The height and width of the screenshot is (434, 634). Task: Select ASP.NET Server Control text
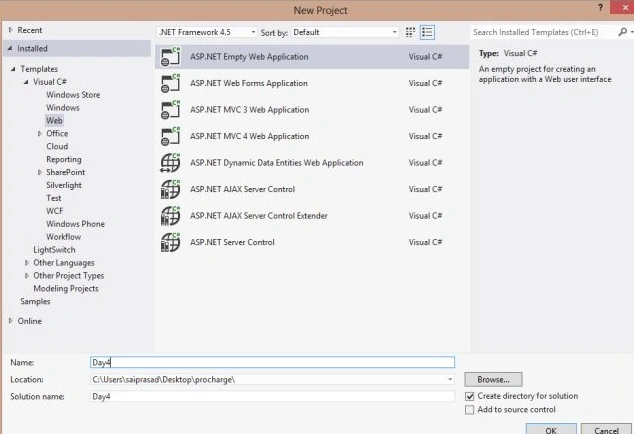pos(232,242)
